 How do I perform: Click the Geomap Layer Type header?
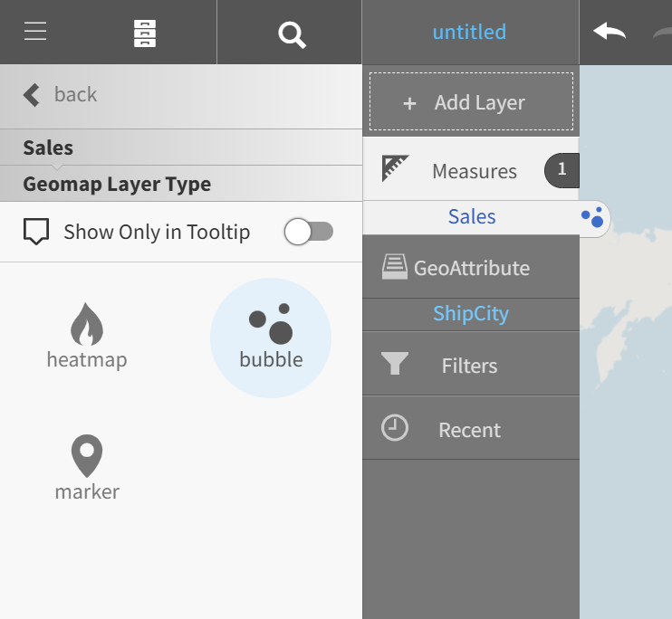coord(117,185)
